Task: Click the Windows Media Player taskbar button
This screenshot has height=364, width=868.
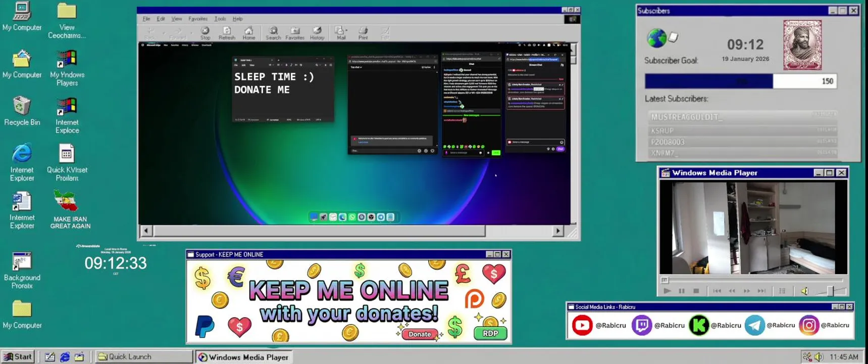Action: pos(244,357)
